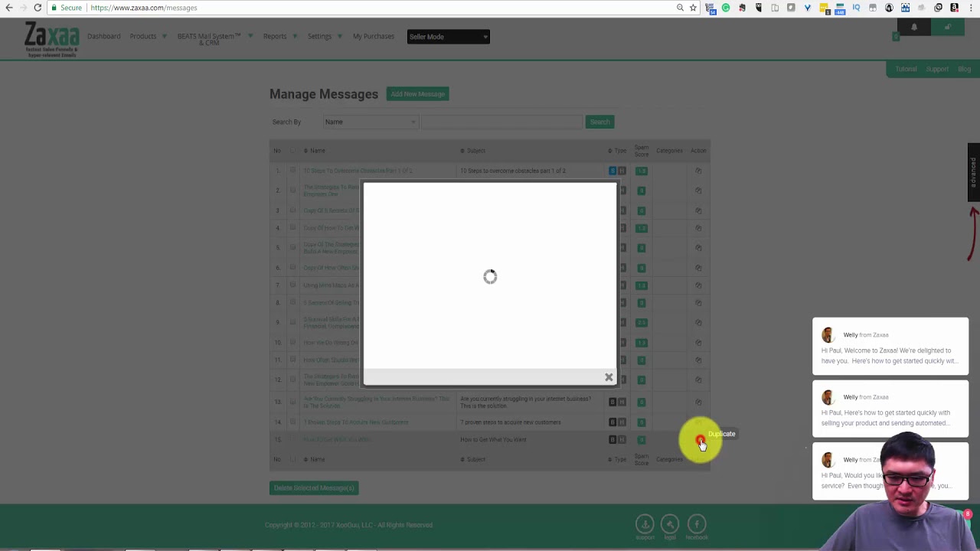Image resolution: width=980 pixels, height=551 pixels.
Task: Click in the search text field
Action: pyautogui.click(x=501, y=122)
